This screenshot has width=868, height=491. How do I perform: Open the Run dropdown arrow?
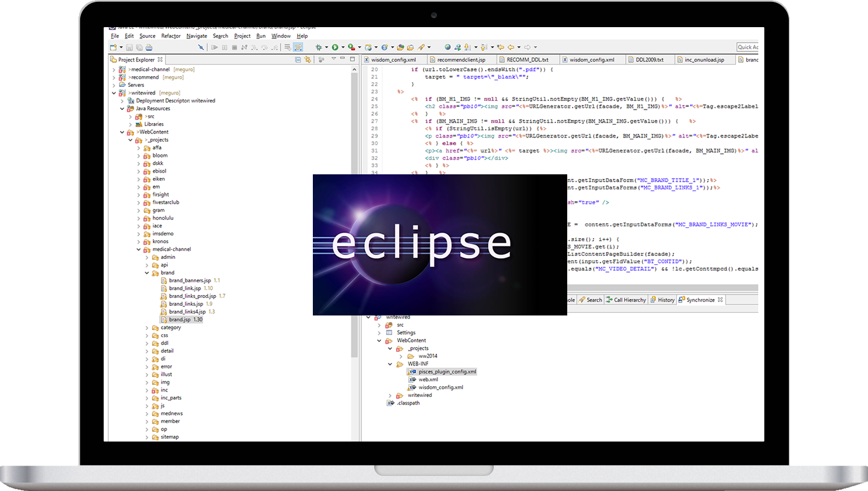[x=343, y=47]
